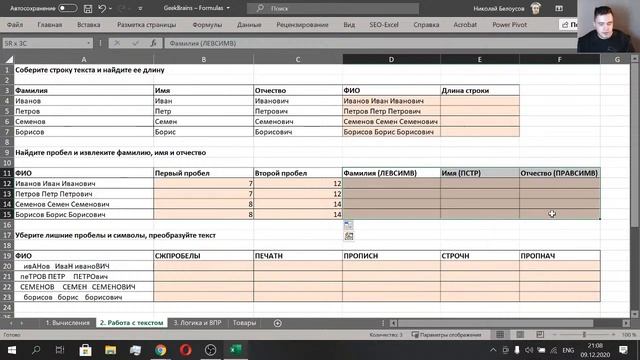Image resolution: width=640 pixels, height=360 pixels.
Task: Open the Формулы ribbon tab
Action: pos(207,25)
